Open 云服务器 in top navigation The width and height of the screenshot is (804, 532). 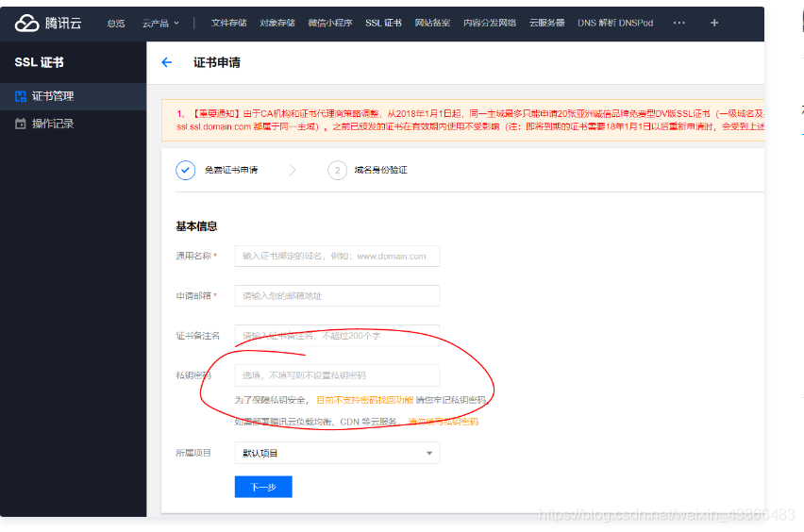click(x=547, y=23)
